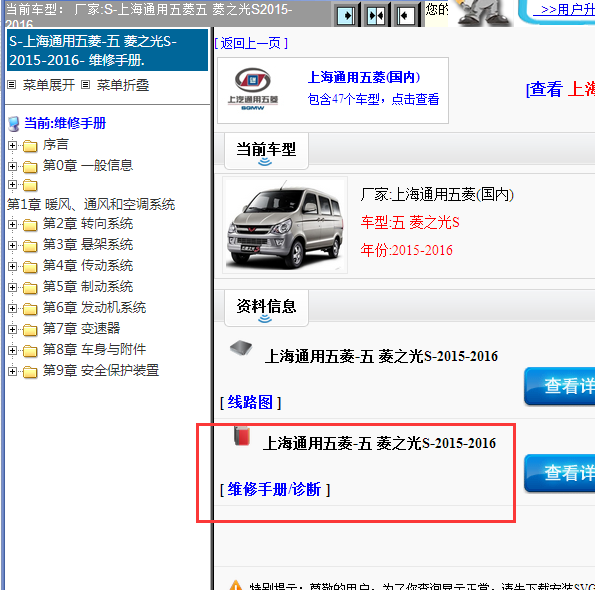
Task: Expand the 第5章 制动系统 node
Action: [12, 288]
